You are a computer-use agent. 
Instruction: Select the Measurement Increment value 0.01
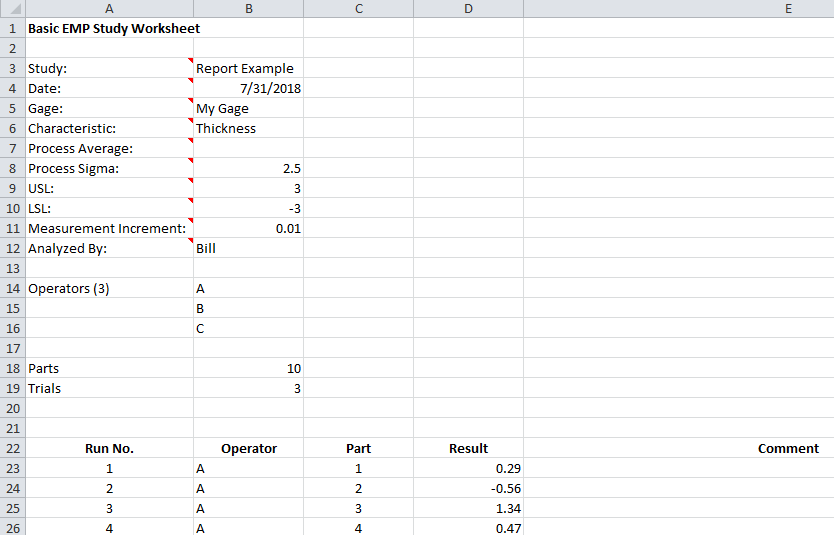tap(248, 228)
